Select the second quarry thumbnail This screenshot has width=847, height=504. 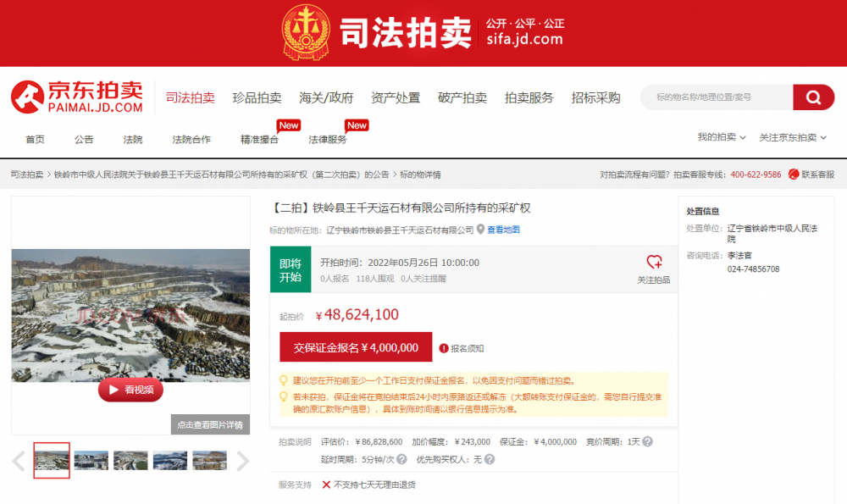pos(91,460)
